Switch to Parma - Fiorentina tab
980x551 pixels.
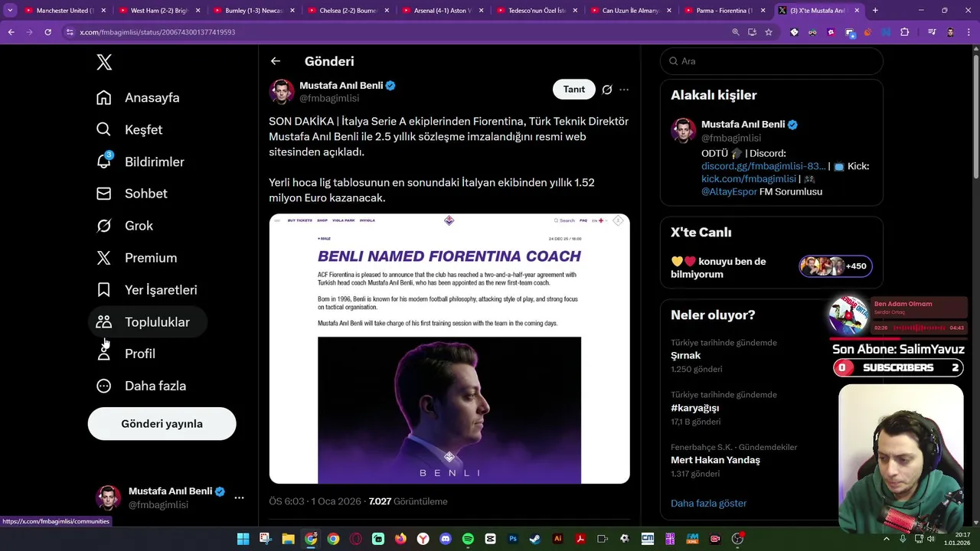(x=724, y=11)
